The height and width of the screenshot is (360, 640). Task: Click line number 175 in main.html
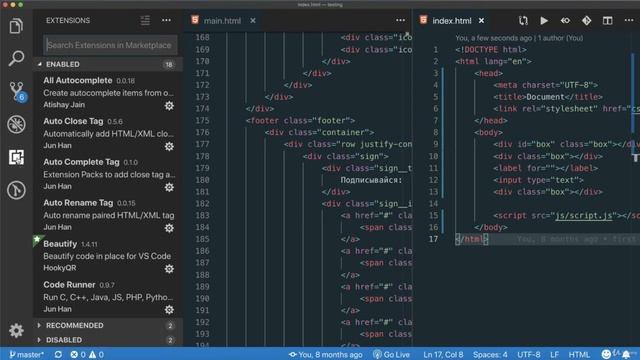tap(202, 120)
